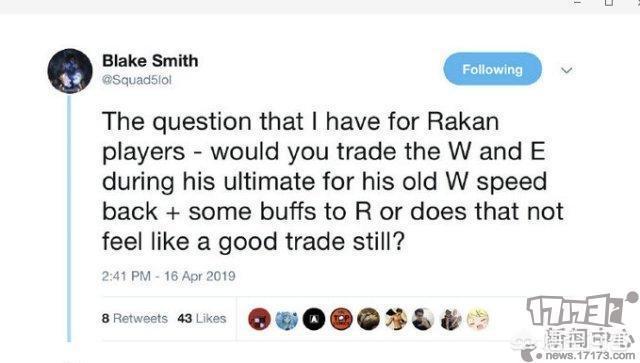The height and width of the screenshot is (363, 640).
Task: Open the light blue liker avatar
Action: tap(287, 319)
